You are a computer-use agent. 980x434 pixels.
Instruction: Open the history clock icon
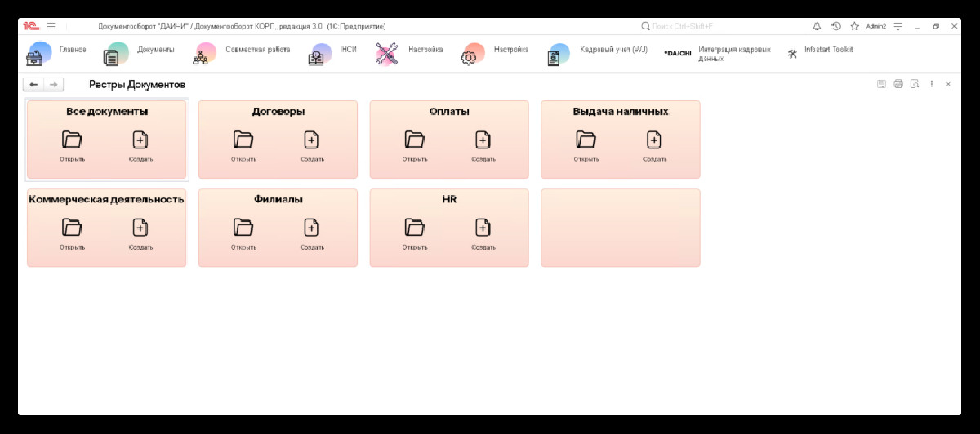pos(836,26)
